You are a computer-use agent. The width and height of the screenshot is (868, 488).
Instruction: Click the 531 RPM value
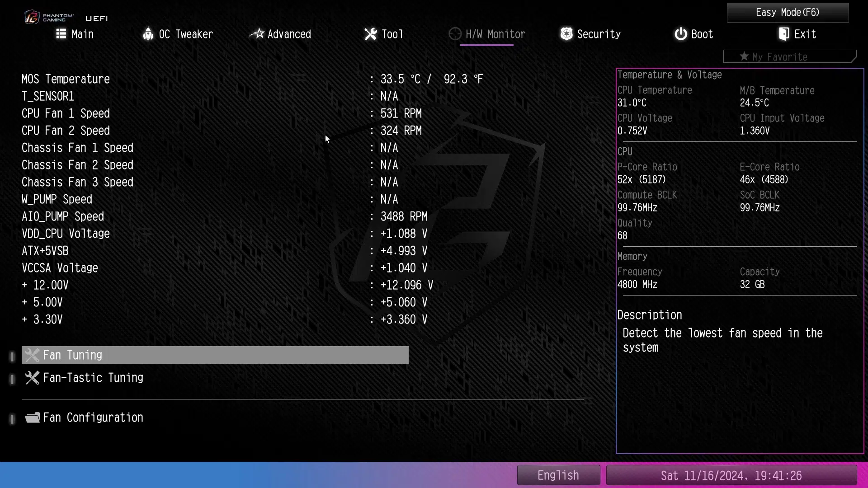tap(401, 113)
